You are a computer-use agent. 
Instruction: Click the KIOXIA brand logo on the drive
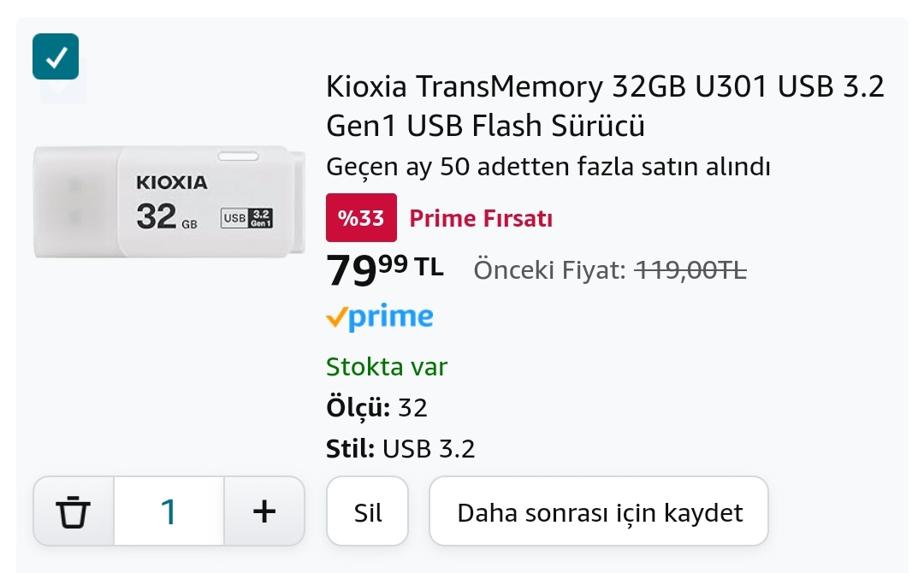coord(172,182)
